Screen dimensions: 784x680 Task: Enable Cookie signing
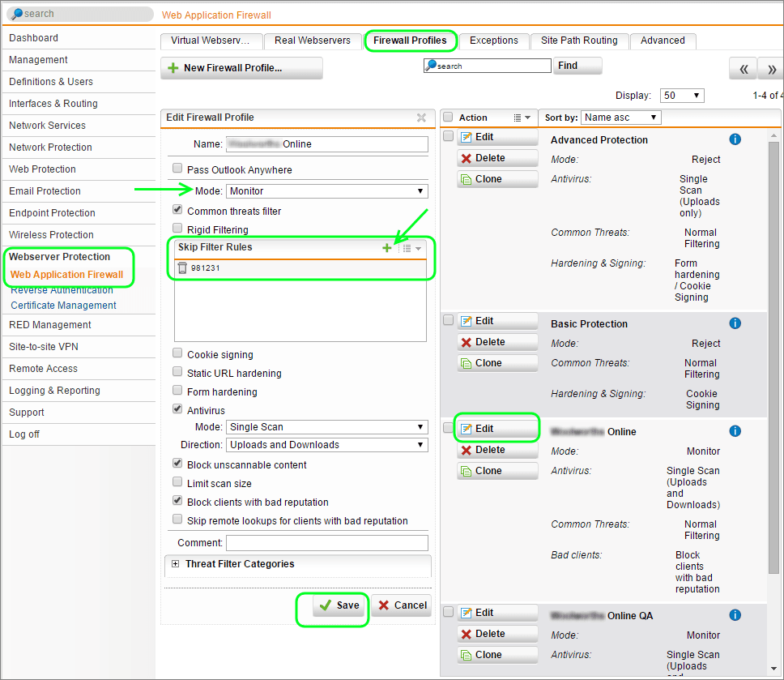pos(177,353)
